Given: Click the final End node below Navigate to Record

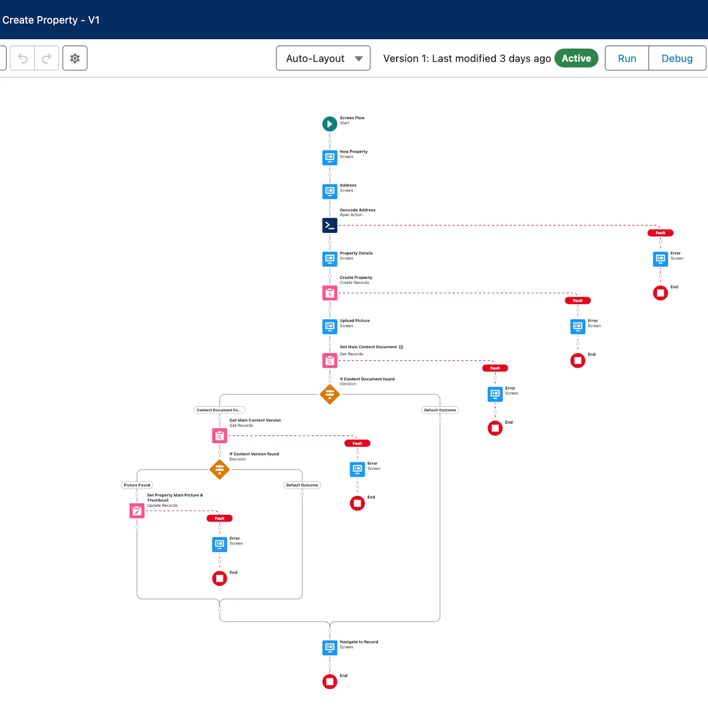Looking at the screenshot, I should 330,682.
